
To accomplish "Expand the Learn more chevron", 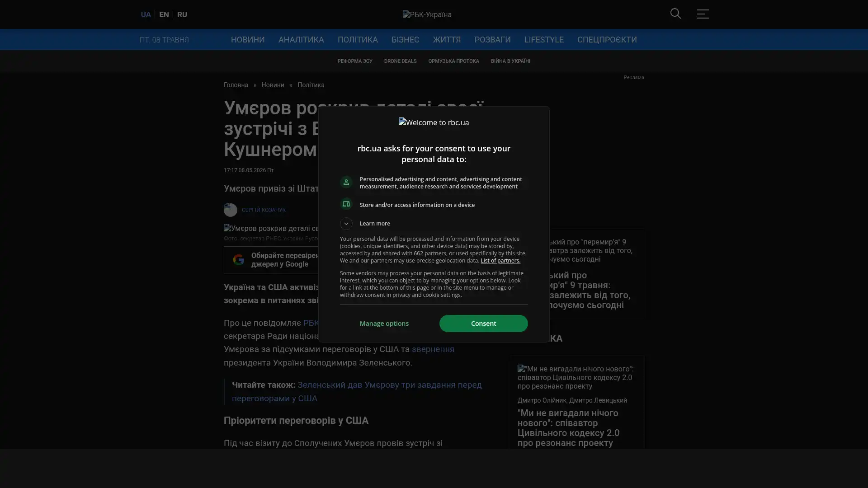I will [346, 224].
